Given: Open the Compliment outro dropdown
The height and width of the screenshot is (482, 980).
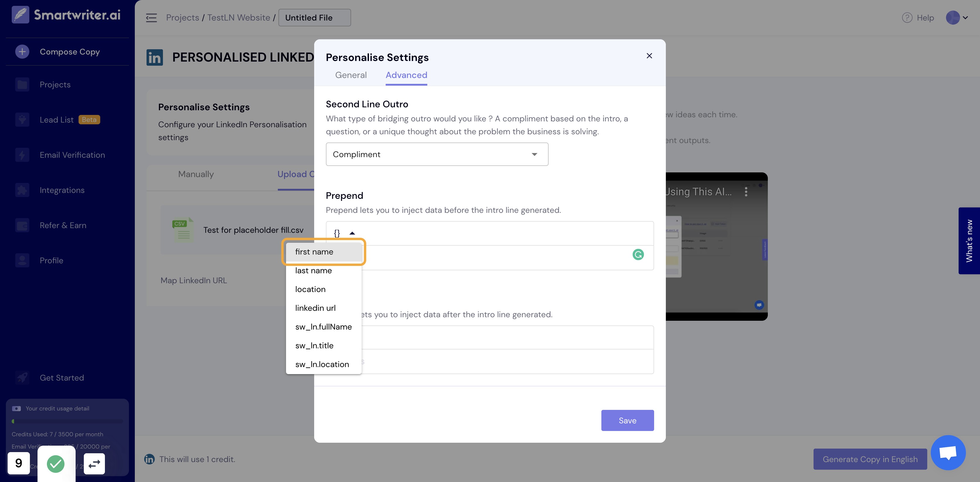Looking at the screenshot, I should point(437,154).
